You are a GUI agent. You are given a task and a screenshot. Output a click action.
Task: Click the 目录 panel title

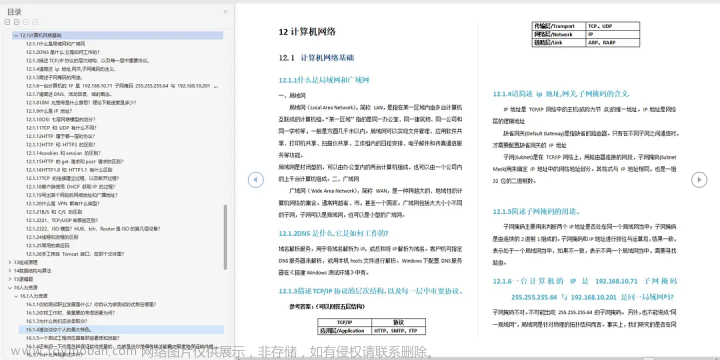(14, 12)
